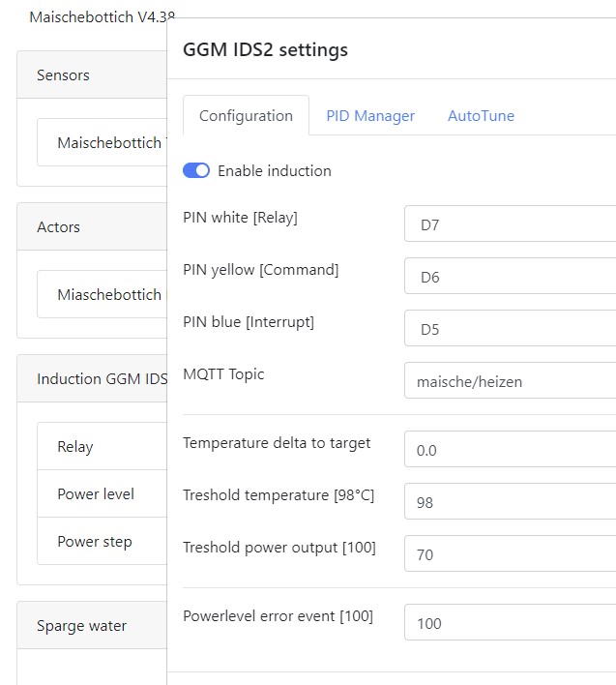This screenshot has width=616, height=685.
Task: Click the MQTT Topic input field
Action: pyautogui.click(x=510, y=381)
